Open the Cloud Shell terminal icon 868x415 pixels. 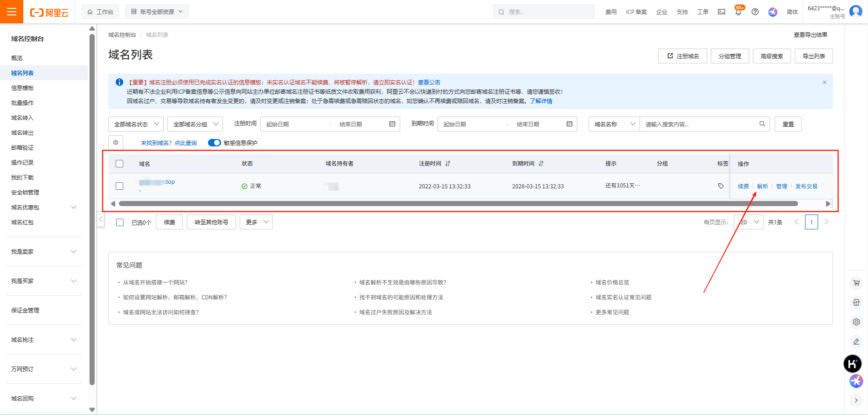(721, 12)
